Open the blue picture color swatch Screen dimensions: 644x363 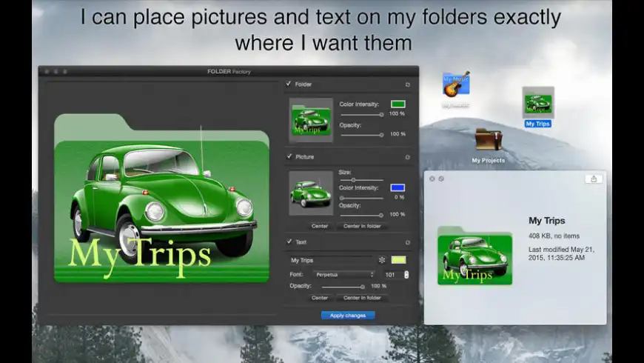tap(398, 188)
